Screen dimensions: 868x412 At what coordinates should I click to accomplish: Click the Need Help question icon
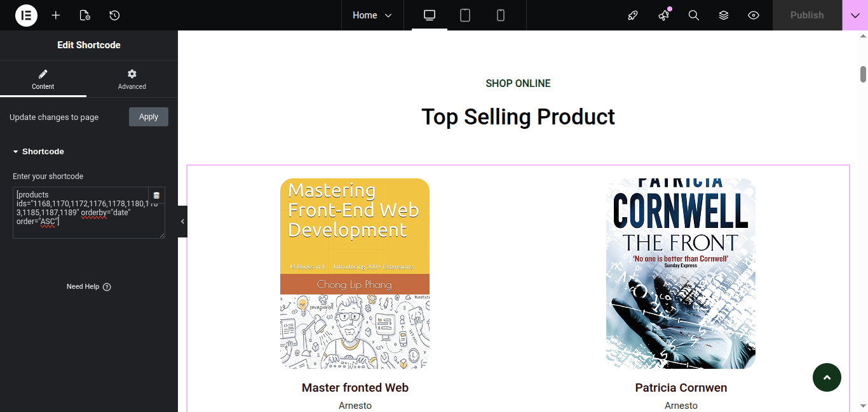point(107,287)
